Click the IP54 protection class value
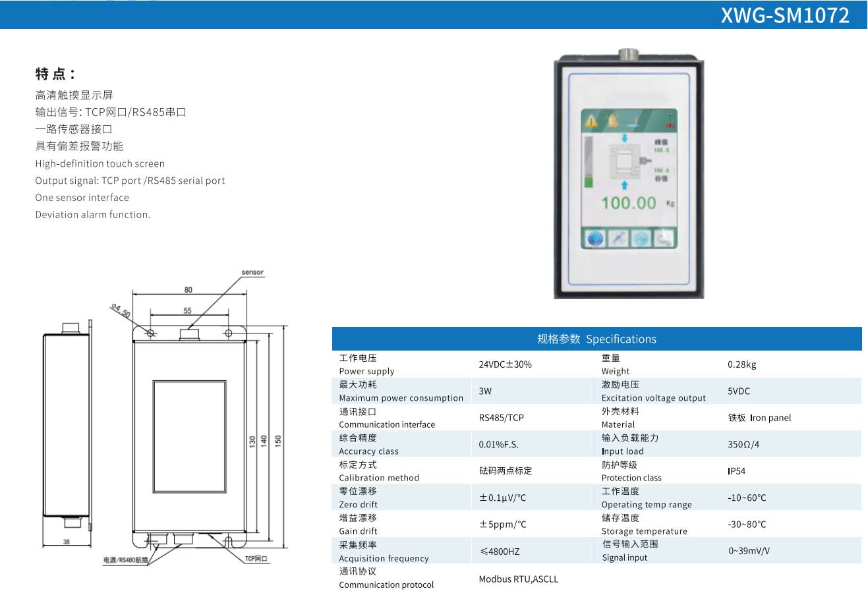 [x=736, y=471]
